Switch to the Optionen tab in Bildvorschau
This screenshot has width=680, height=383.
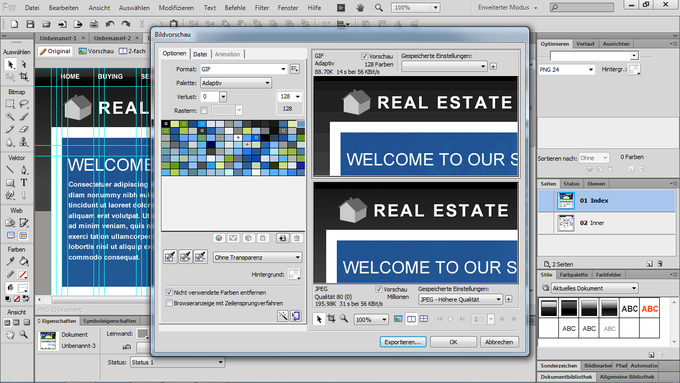[x=174, y=53]
